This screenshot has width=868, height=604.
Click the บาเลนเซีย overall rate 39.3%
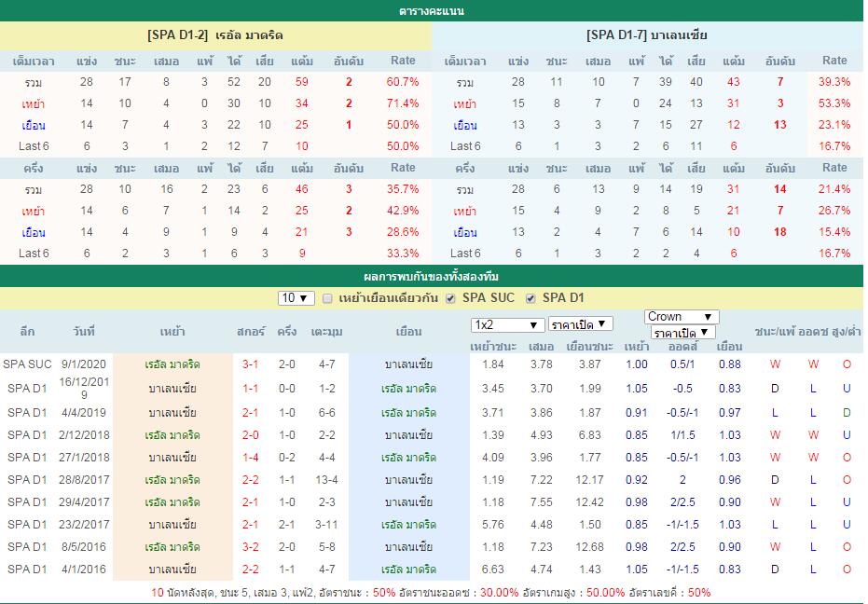(x=834, y=82)
